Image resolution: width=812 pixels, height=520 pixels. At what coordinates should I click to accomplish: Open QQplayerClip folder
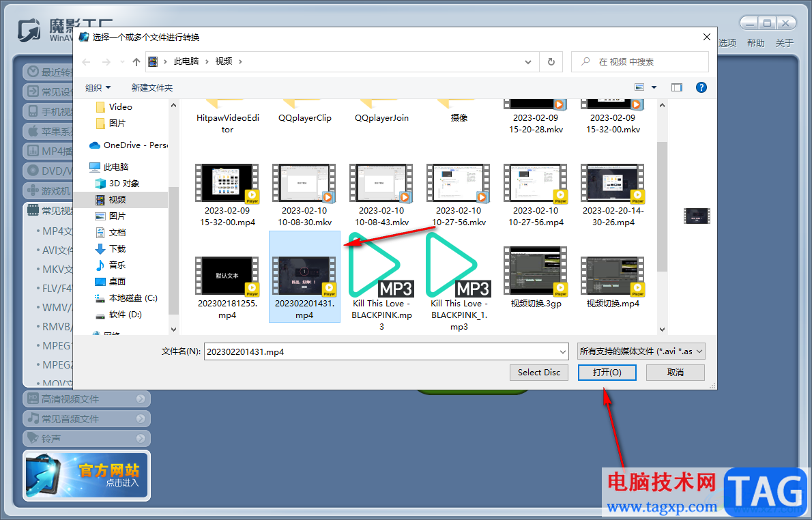(x=304, y=113)
